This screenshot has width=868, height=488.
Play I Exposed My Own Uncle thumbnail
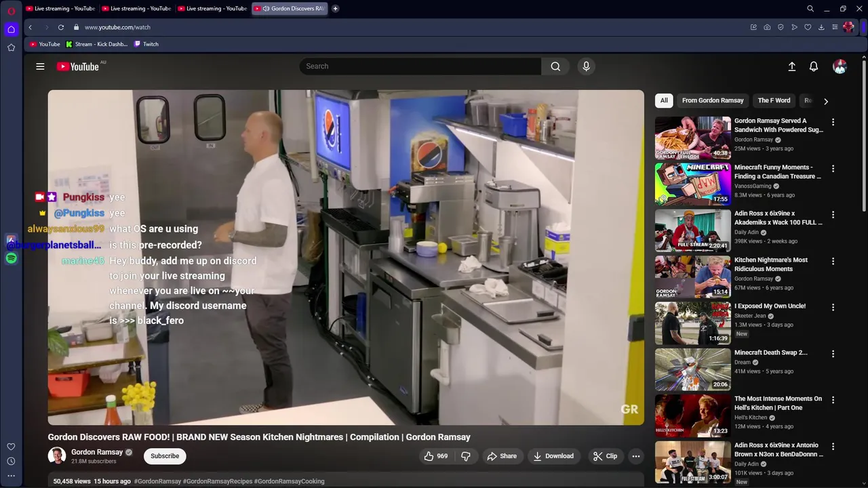(x=692, y=323)
